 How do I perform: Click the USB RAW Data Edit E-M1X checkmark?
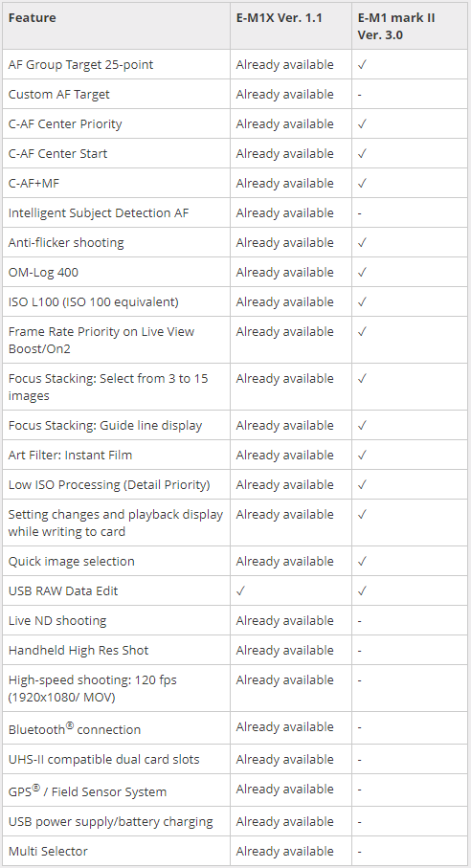[240, 590]
